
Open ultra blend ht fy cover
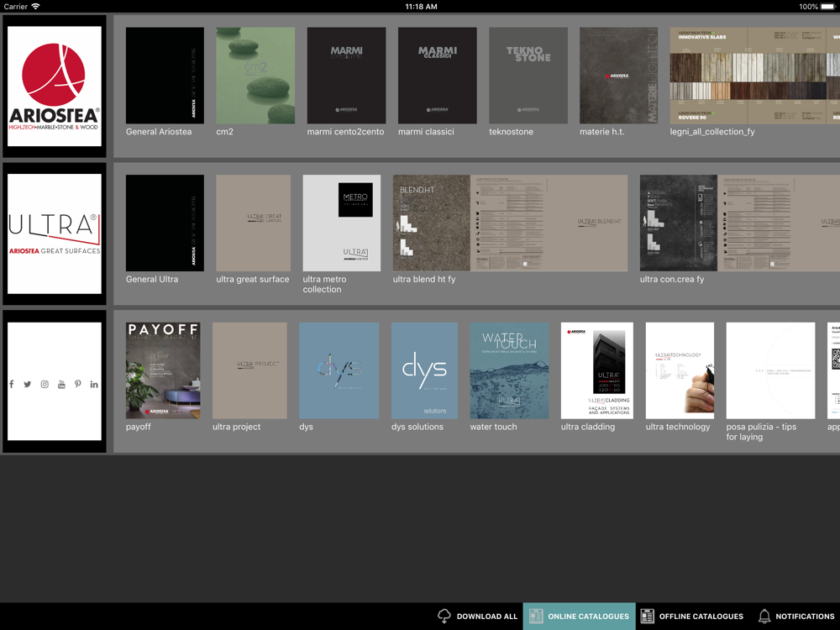[510, 223]
